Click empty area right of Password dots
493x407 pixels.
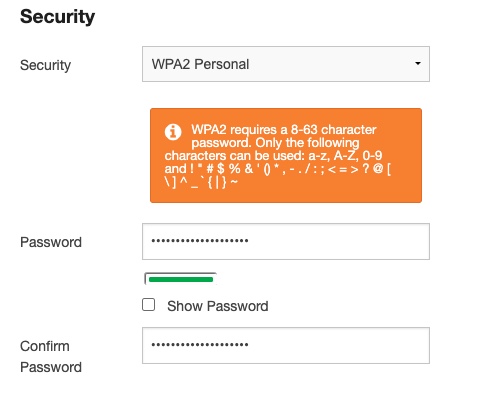(338, 241)
